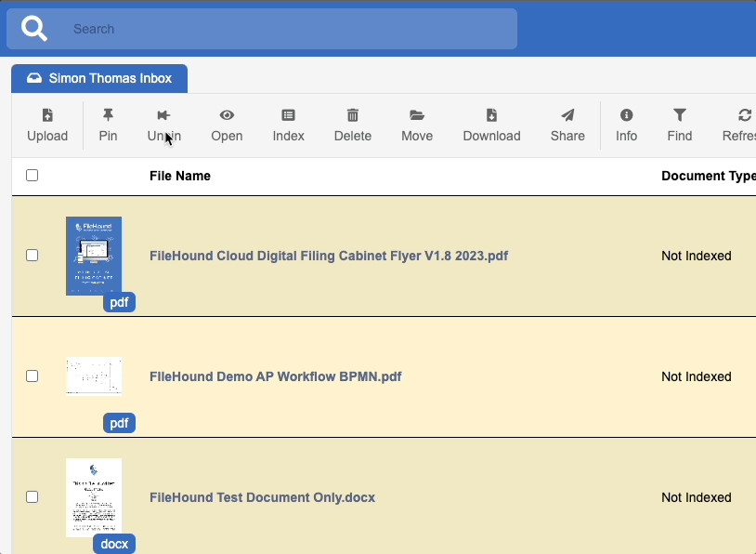Click the Demo AP Workflow BPMN thumbnail

coord(94,376)
